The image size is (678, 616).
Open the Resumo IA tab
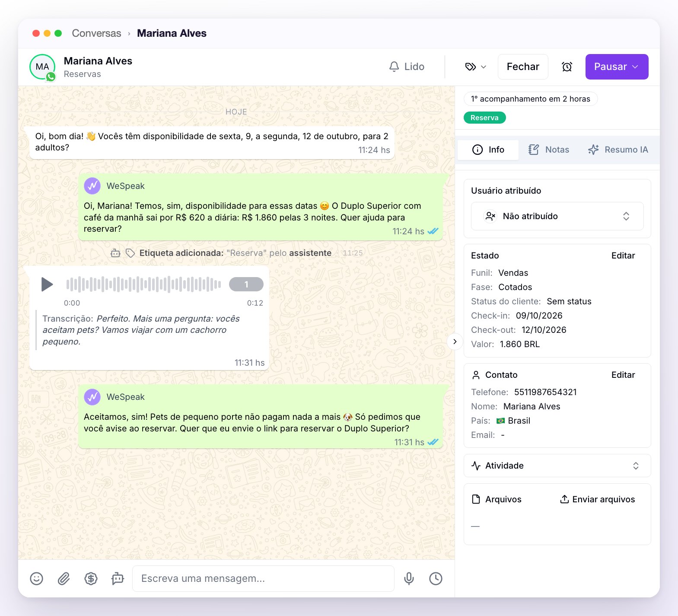[x=618, y=150]
